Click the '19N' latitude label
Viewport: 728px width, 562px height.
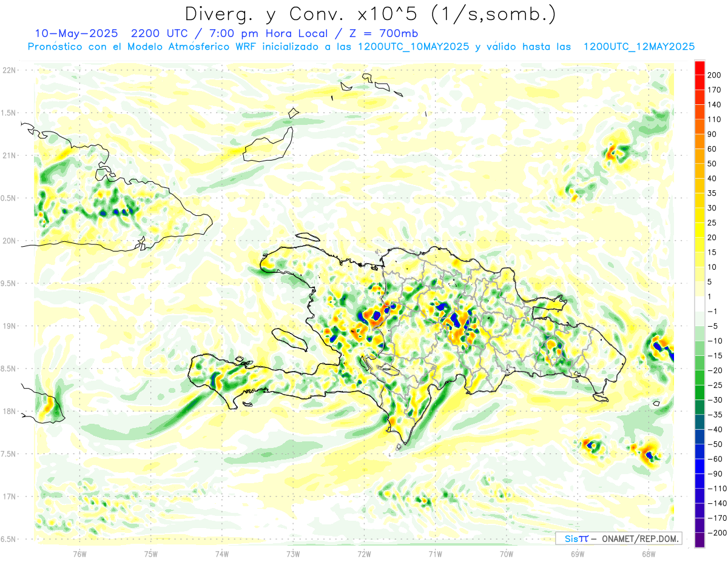(x=9, y=326)
